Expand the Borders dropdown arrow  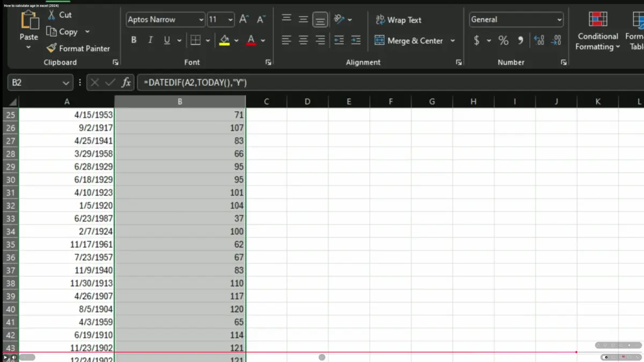point(208,41)
